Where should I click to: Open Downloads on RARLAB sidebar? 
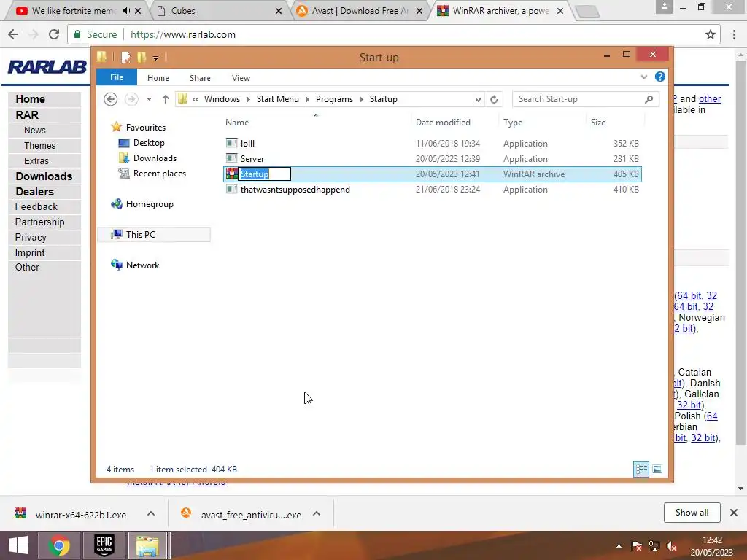[44, 176]
